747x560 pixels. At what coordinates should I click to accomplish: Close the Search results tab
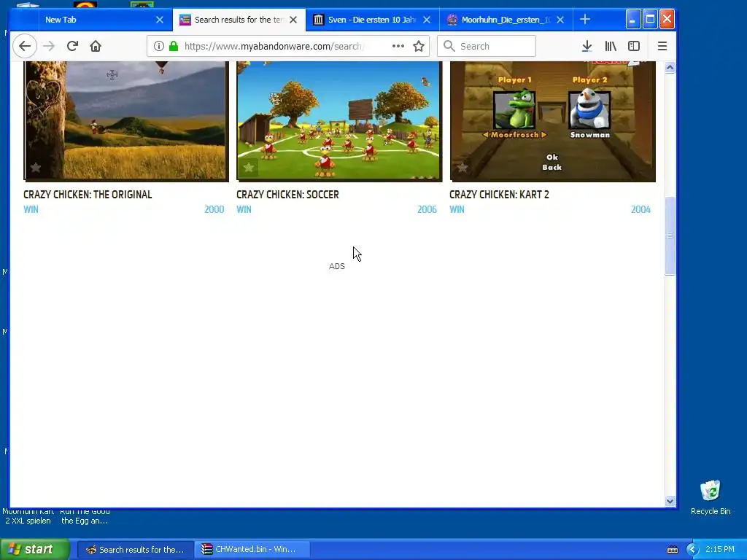point(293,20)
